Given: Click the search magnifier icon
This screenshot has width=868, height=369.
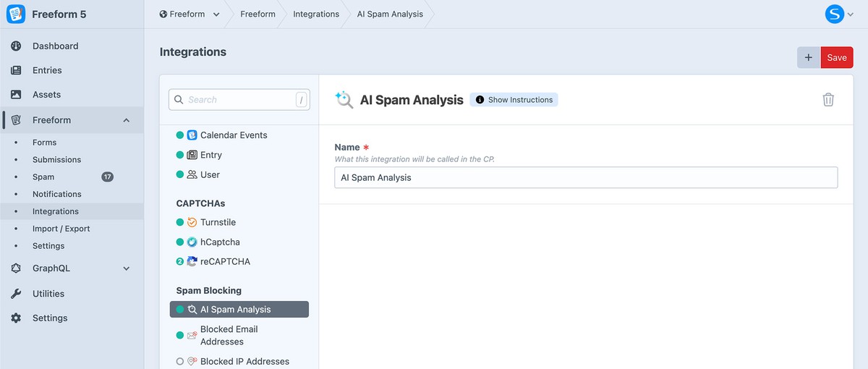Looking at the screenshot, I should point(178,100).
